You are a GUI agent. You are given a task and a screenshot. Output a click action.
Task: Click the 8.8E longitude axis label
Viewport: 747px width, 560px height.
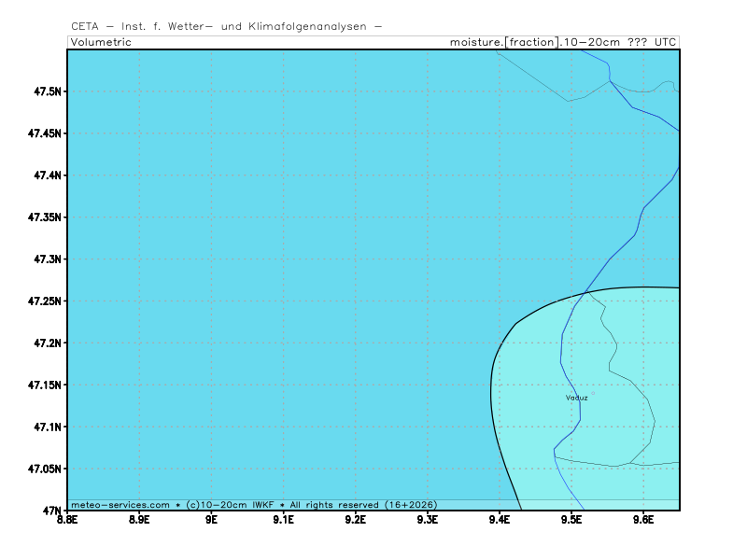click(x=67, y=519)
